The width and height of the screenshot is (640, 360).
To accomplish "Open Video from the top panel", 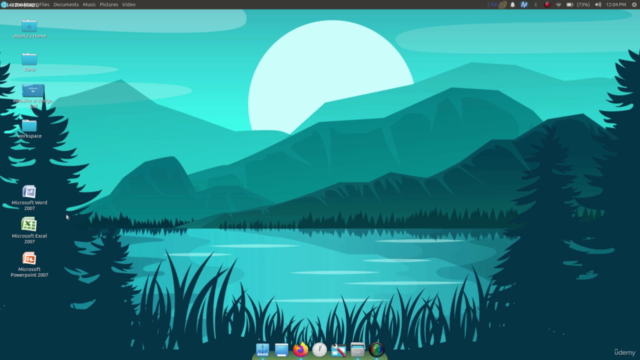I will point(129,4).
